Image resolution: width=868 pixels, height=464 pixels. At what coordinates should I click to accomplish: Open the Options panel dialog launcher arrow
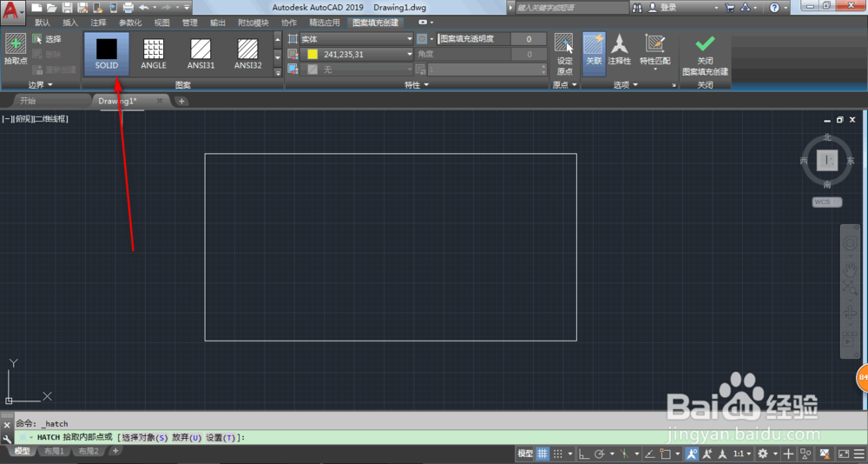point(674,85)
